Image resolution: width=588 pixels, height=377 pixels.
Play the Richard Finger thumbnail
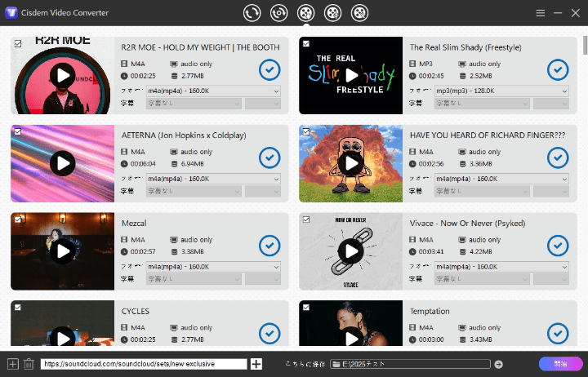click(x=351, y=163)
